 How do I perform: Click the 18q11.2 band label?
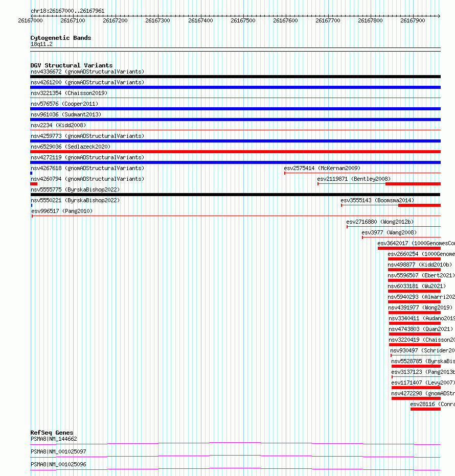(x=41, y=44)
